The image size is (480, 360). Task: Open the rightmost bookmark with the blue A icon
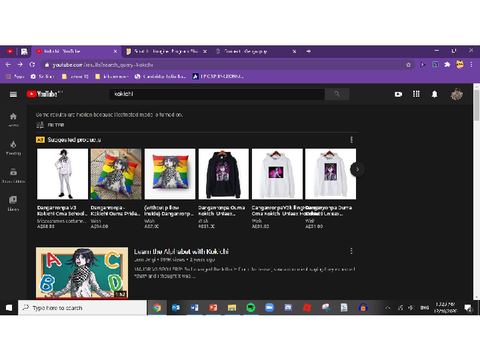pos(218,76)
